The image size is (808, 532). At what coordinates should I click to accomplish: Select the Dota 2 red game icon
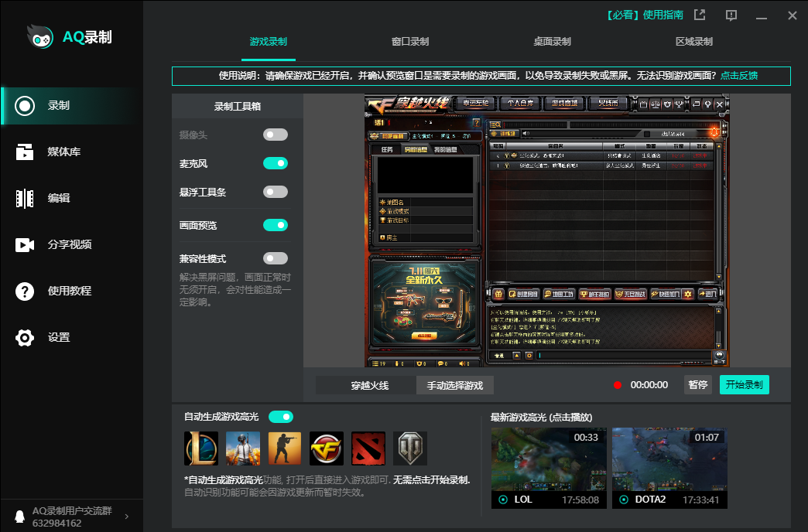(368, 448)
